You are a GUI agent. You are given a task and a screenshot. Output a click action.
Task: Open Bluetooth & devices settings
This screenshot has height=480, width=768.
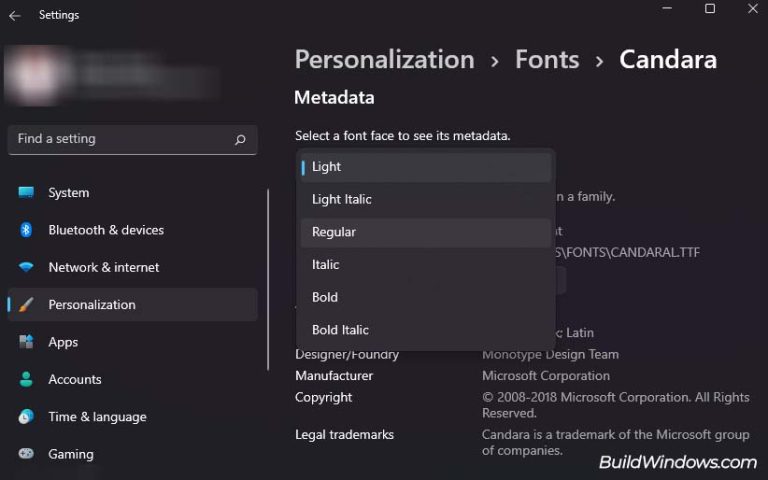tap(133, 230)
